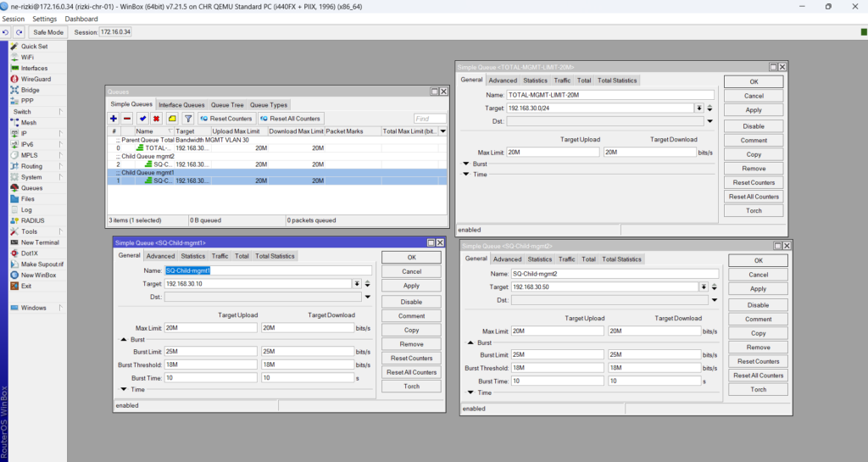This screenshot has height=462, width=868.
Task: Toggle the Safe Mode button
Action: (48, 32)
